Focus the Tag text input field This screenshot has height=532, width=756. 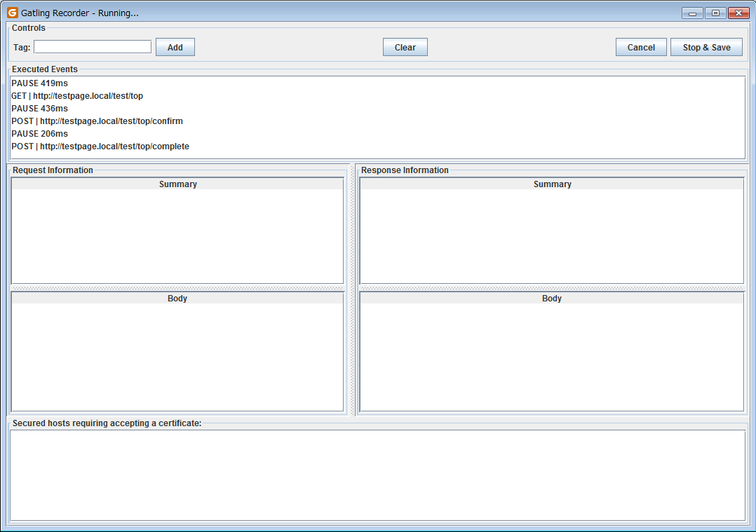click(93, 47)
